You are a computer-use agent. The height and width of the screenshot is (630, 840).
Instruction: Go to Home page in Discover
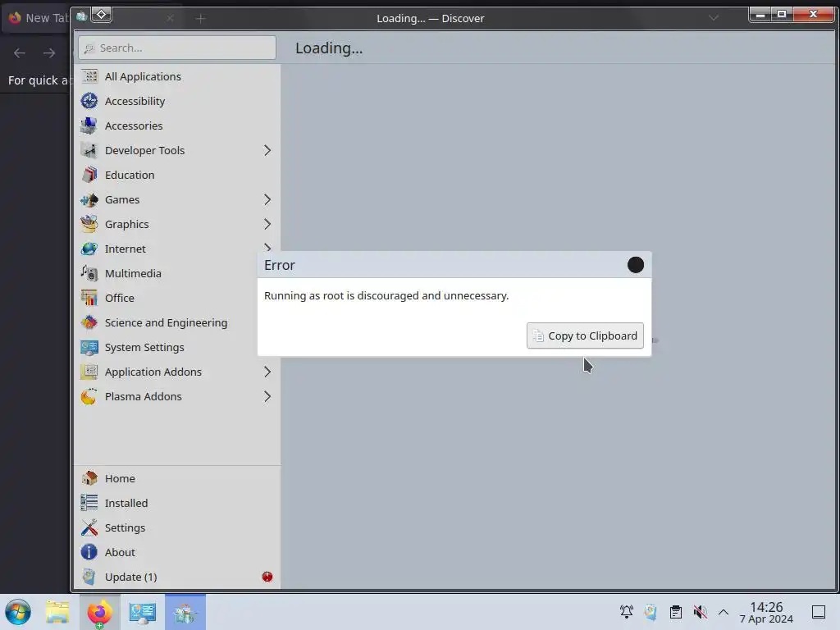pos(177,478)
